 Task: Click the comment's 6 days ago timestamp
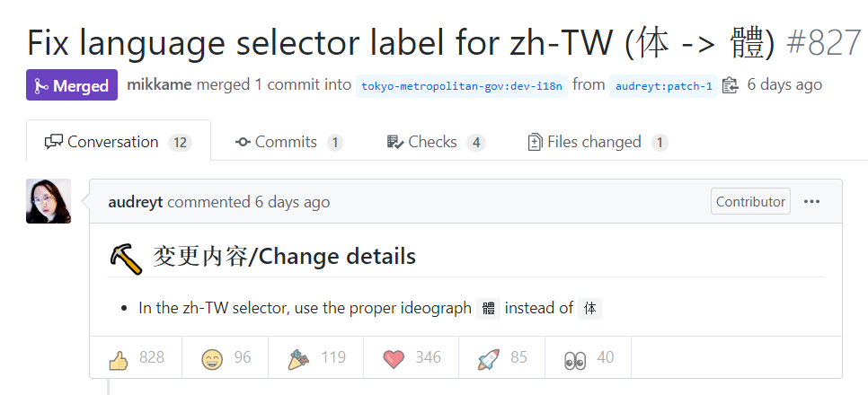[x=292, y=202]
